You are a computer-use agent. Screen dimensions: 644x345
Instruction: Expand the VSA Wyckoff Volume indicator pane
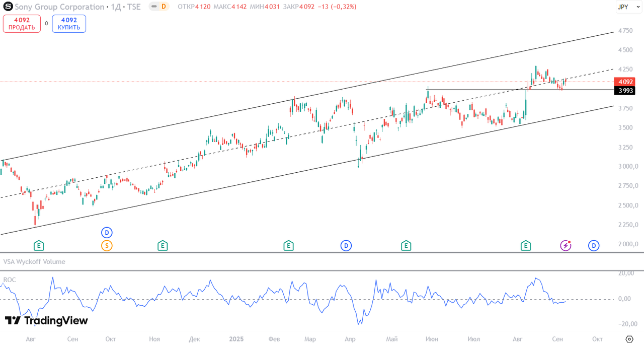point(34,262)
